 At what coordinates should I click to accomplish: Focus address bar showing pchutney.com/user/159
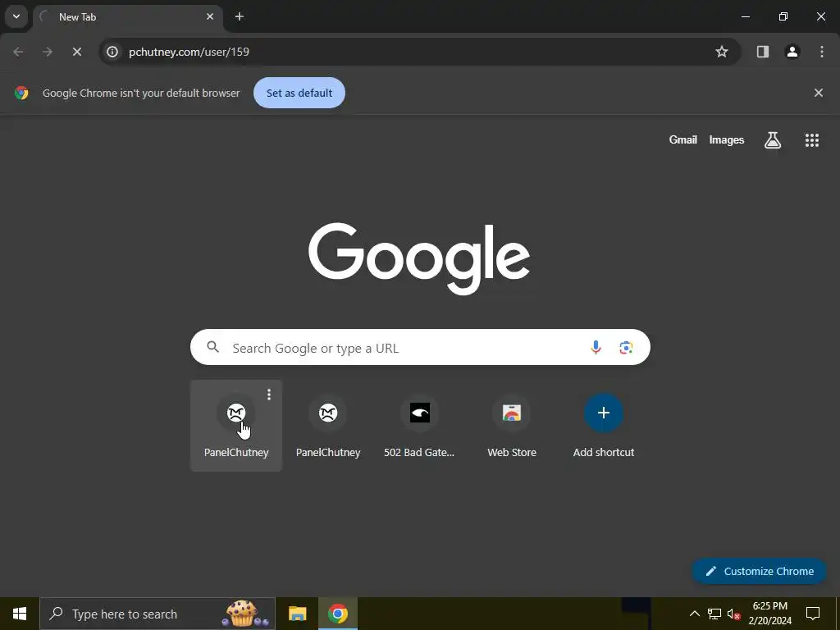tap(419, 52)
